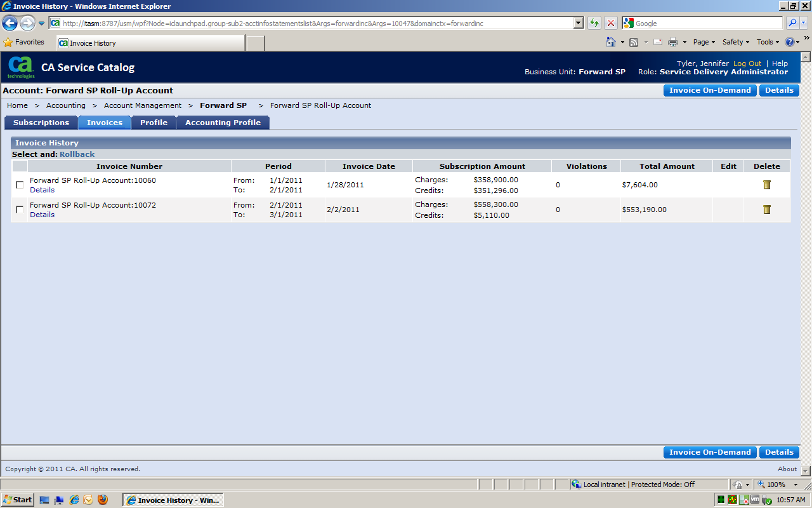Refresh the page with the green arrows icon
Screen dimensions: 812x508
coord(594,23)
